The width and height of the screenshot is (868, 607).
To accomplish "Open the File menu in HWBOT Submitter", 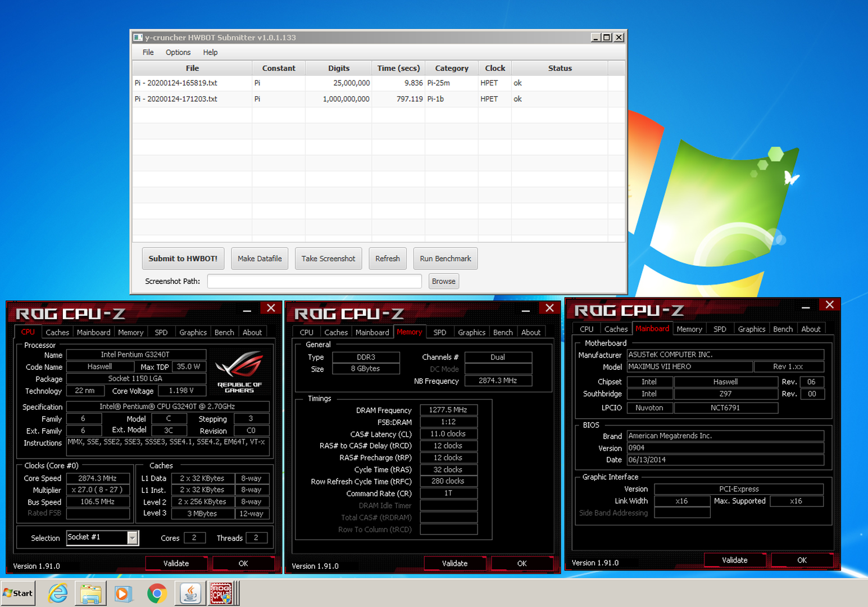I will [148, 52].
